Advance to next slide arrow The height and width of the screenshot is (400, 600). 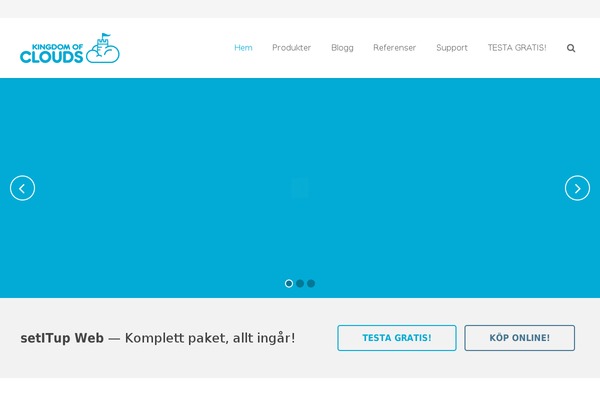[577, 188]
